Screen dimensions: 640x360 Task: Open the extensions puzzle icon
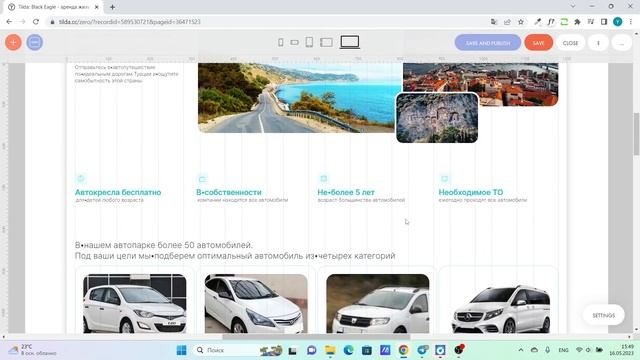click(x=577, y=22)
